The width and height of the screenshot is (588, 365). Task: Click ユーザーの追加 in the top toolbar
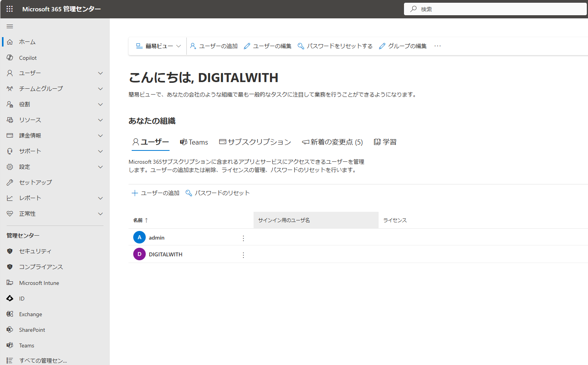pos(214,46)
